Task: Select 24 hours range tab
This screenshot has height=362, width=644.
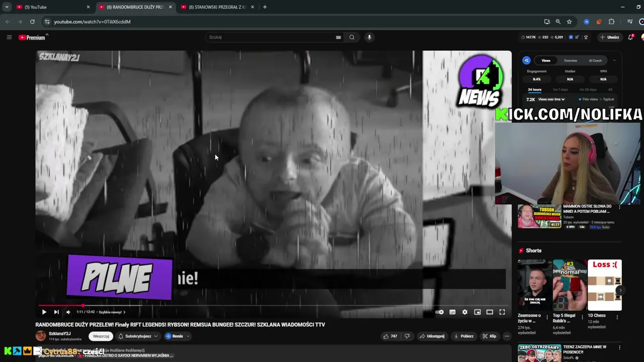Action: (534, 89)
